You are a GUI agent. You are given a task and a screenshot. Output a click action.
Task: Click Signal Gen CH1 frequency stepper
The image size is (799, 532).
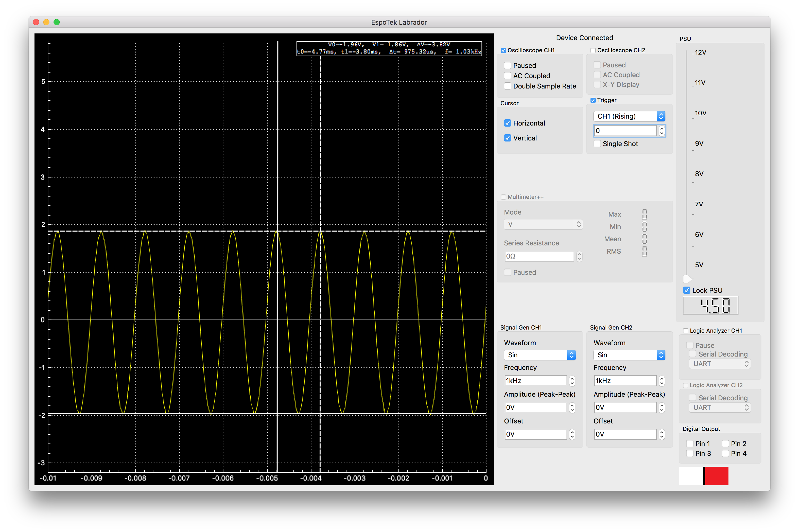click(x=572, y=381)
